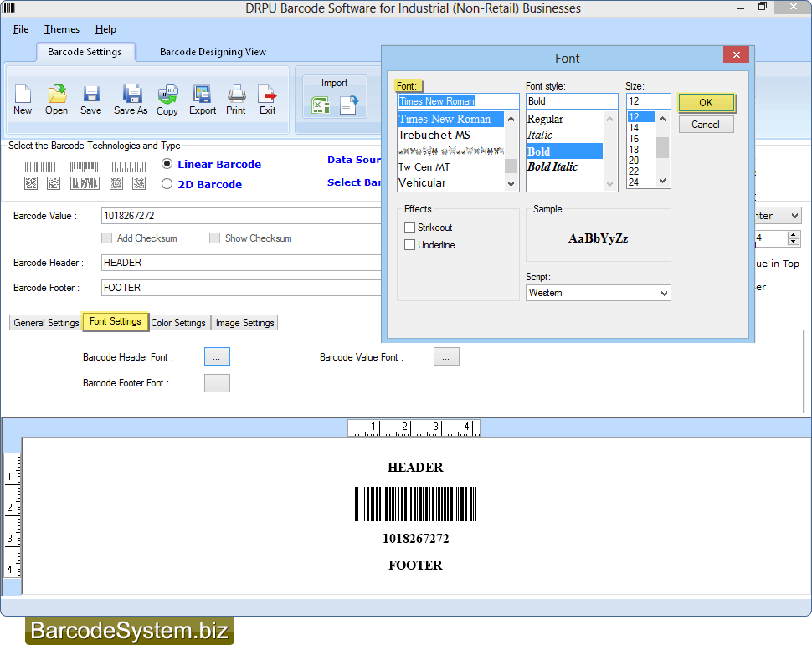The height and width of the screenshot is (645, 812).
Task: Open the File menu
Action: pos(21,29)
